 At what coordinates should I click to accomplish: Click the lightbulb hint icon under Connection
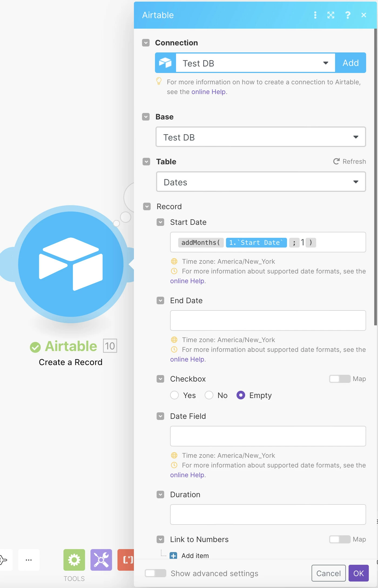click(x=159, y=81)
